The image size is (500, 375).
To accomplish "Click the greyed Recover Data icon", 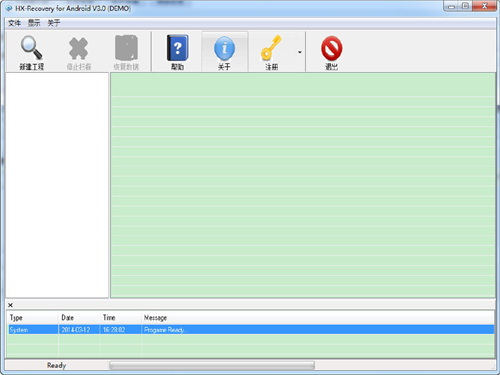I will tap(126, 48).
